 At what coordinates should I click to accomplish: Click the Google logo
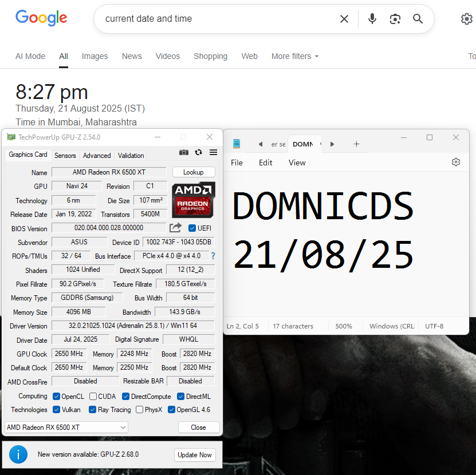(41, 18)
